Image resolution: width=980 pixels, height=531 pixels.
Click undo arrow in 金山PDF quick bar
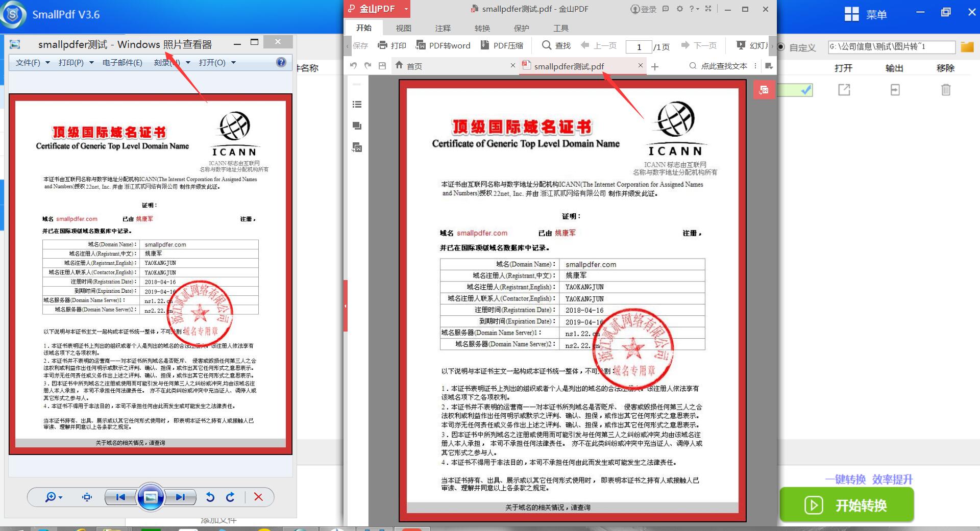353,65
